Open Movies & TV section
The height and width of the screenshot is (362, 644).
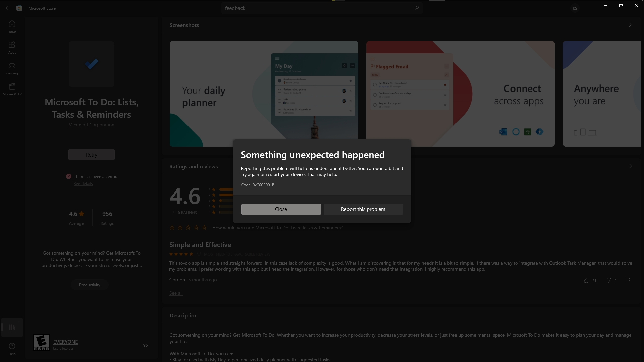pos(12,89)
